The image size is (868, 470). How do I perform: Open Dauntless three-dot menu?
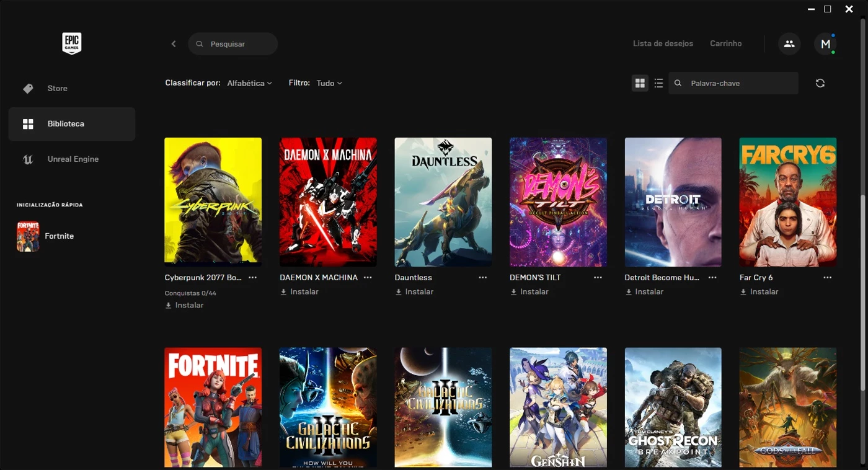pos(483,277)
